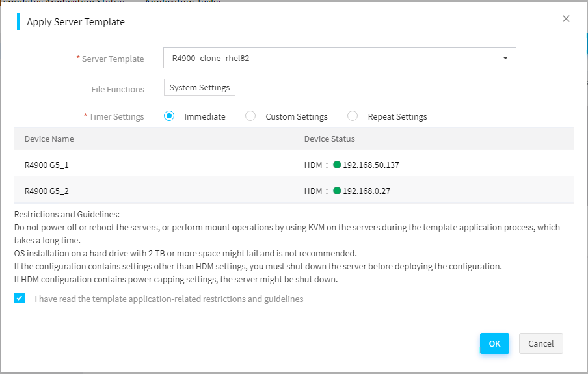Viewport: 588px width, 374px height.
Task: Confirm with the OK button
Action: [x=494, y=343]
